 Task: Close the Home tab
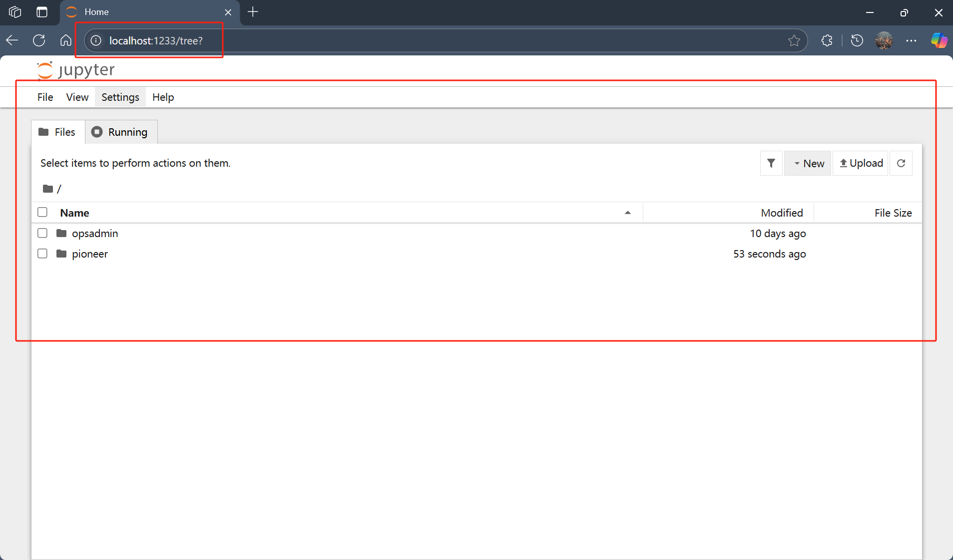(228, 12)
